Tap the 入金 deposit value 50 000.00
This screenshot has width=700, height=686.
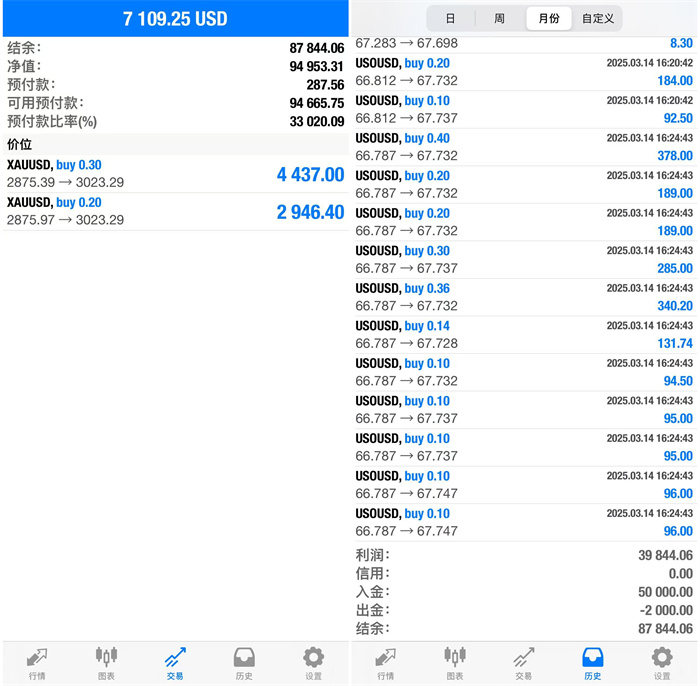tap(665, 592)
